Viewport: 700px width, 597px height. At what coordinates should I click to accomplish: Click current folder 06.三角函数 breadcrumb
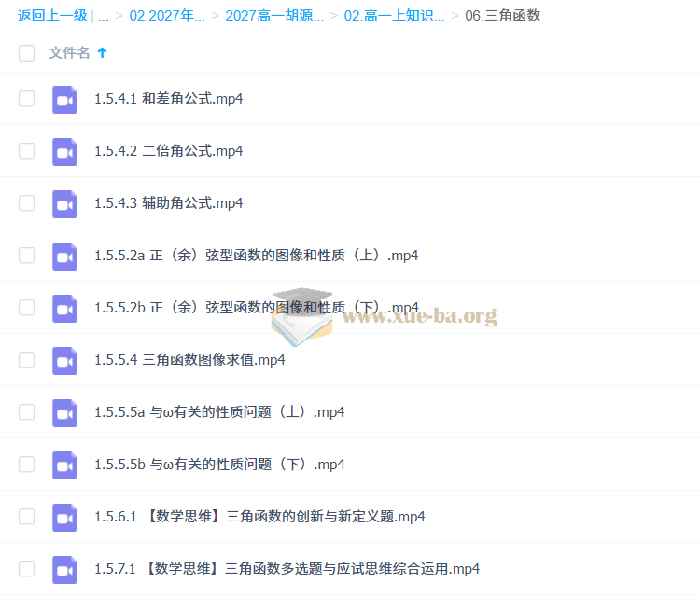pyautogui.click(x=503, y=16)
